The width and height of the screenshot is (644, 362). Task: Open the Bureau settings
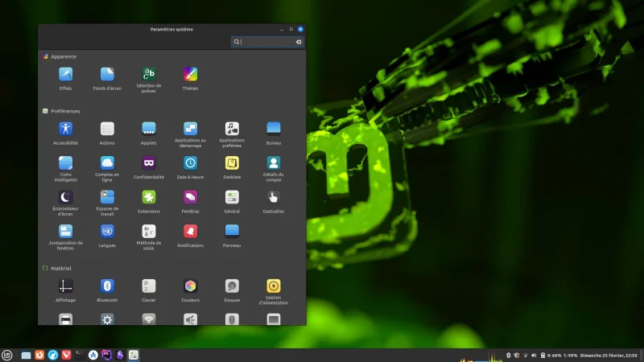274,134
